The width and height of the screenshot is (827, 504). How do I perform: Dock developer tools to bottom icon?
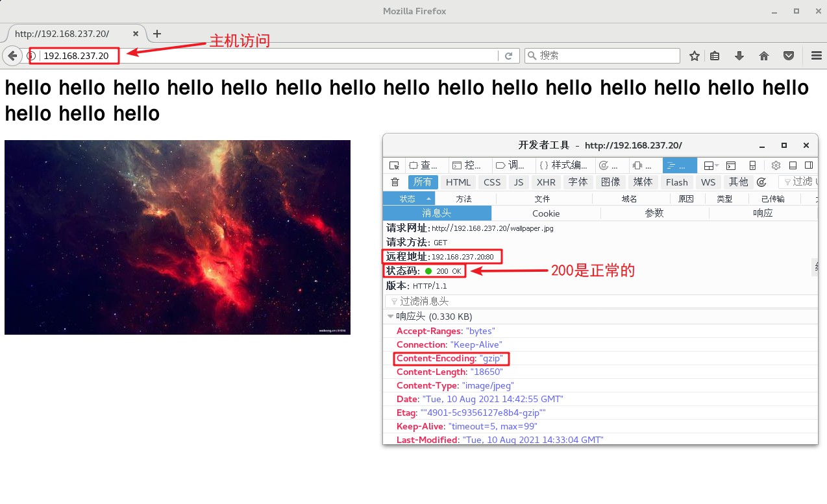pyautogui.click(x=793, y=165)
